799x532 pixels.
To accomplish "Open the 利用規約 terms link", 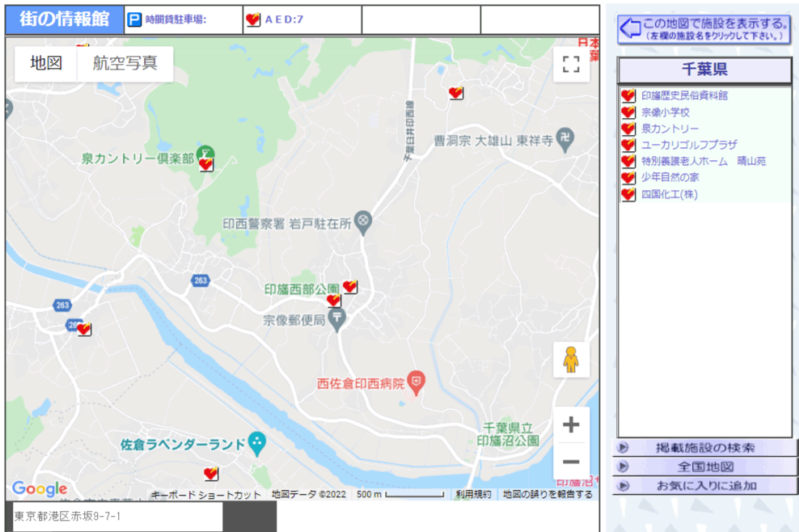I will (473, 494).
